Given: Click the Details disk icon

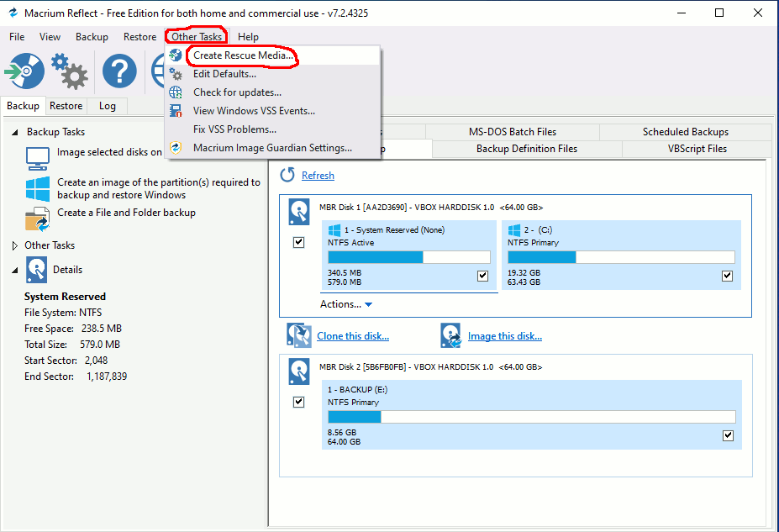Looking at the screenshot, I should pos(36,270).
